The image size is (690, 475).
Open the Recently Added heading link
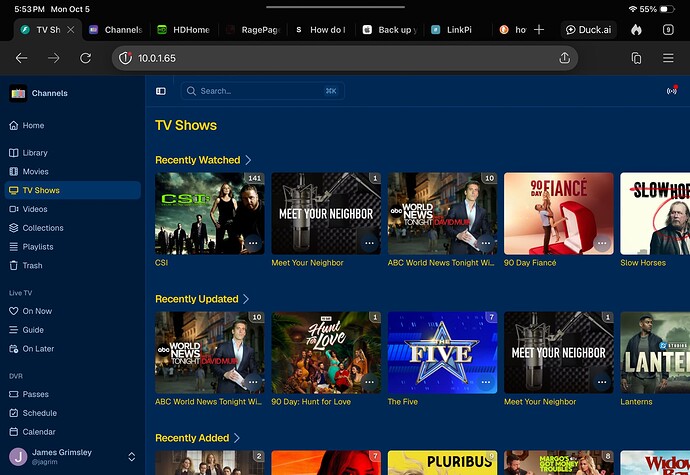[x=192, y=438]
